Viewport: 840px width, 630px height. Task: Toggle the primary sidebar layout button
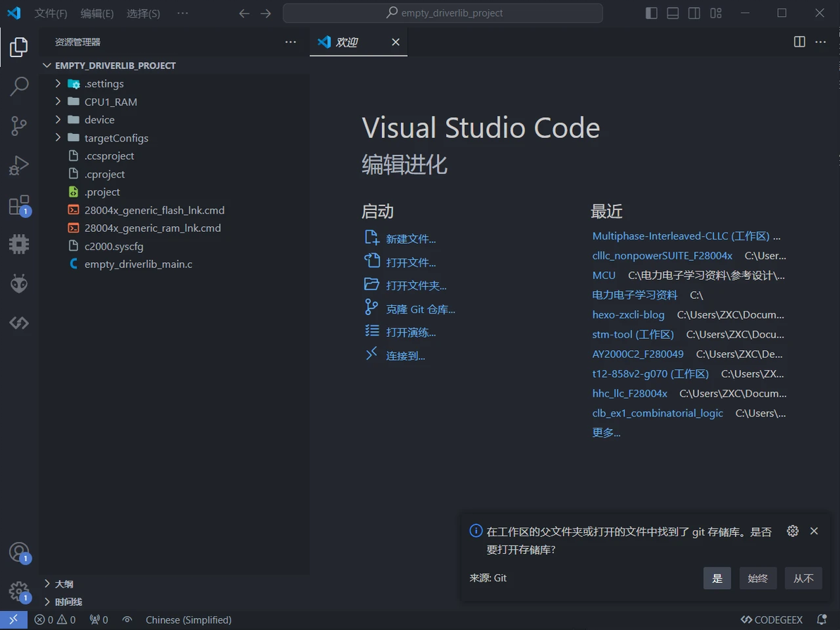651,13
